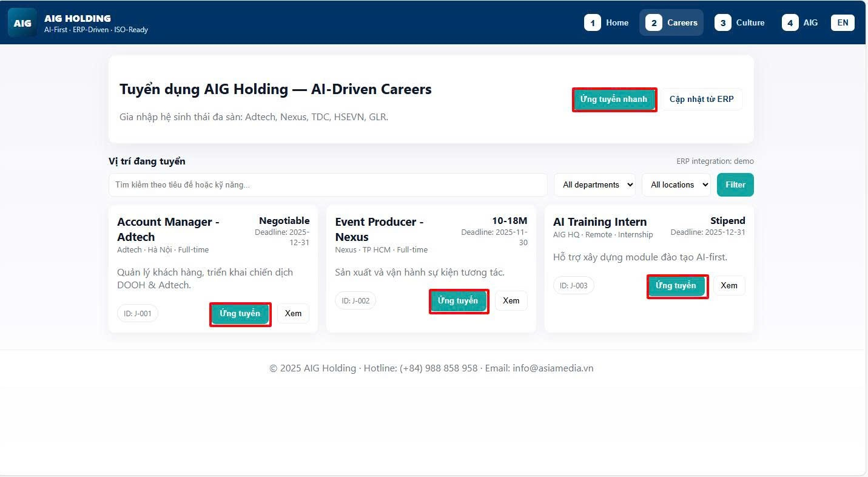This screenshot has width=868, height=477.
Task: Click the Filter button
Action: tap(735, 184)
